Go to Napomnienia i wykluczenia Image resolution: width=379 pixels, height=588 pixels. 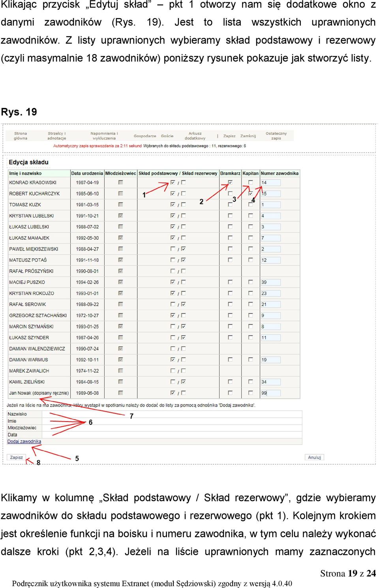pos(104,136)
